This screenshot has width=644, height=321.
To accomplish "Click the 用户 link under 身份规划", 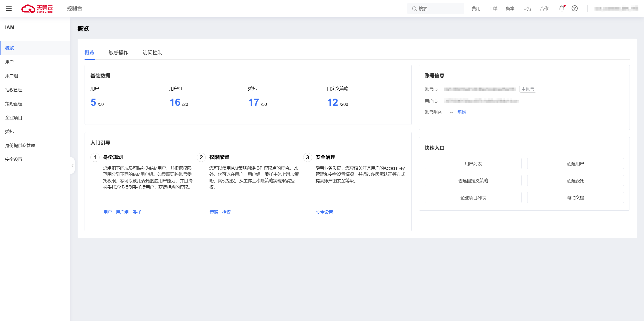I will coord(108,212).
